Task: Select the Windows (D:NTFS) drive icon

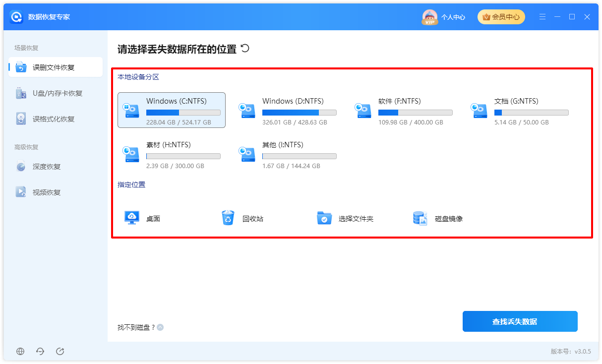Action: 248,111
